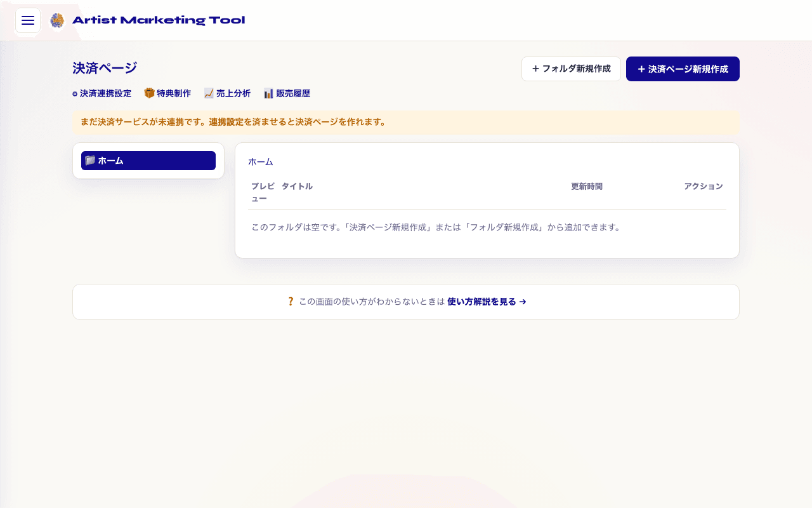This screenshot has height=508, width=812.
Task: Go to Artist Marketing Tool home title
Action: pos(159,20)
